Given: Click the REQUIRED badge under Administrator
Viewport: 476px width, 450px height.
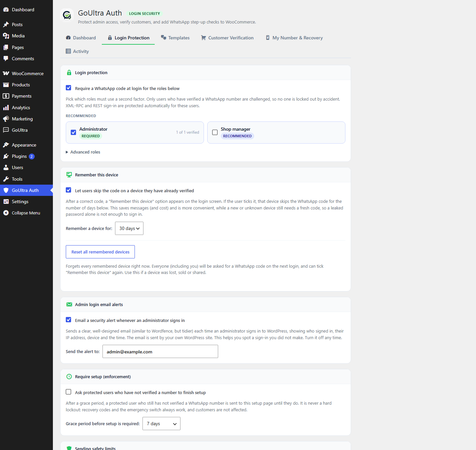Looking at the screenshot, I should tap(91, 136).
